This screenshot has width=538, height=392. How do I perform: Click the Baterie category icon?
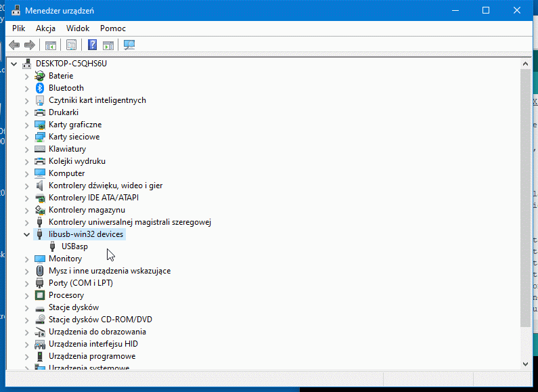40,76
